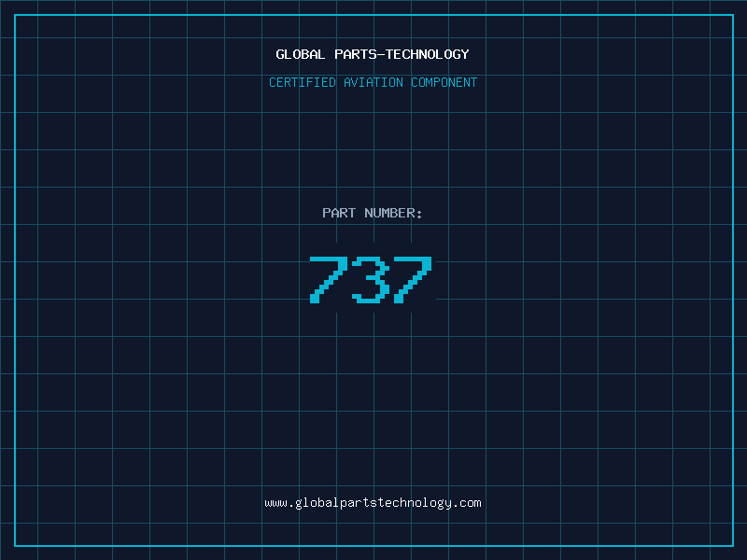The image size is (747, 560).
Task: Open the www.globalpartstechnology.com link
Action: [x=373, y=503]
